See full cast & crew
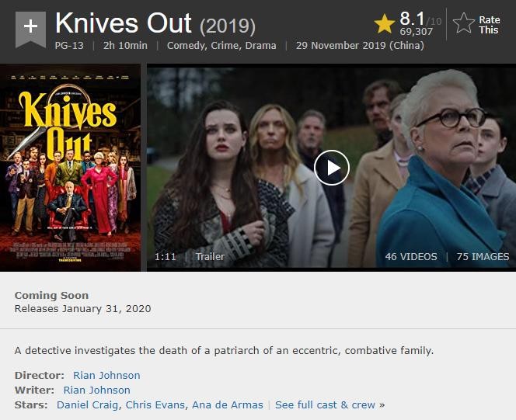Image resolution: width=516 pixels, height=420 pixels. pos(325,405)
